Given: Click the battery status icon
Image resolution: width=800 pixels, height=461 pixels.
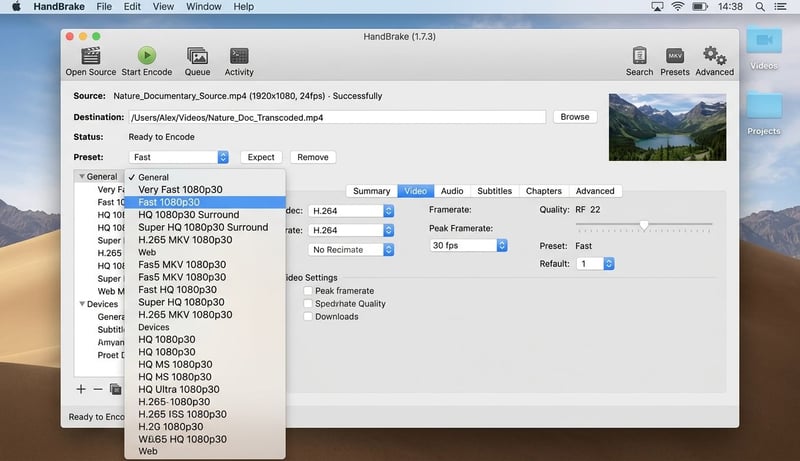Looking at the screenshot, I should click(x=699, y=7).
